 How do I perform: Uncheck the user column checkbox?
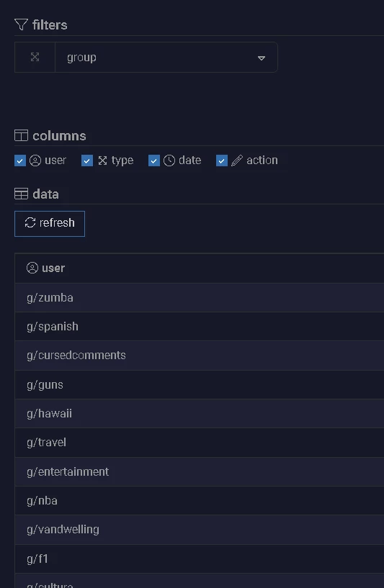point(20,160)
